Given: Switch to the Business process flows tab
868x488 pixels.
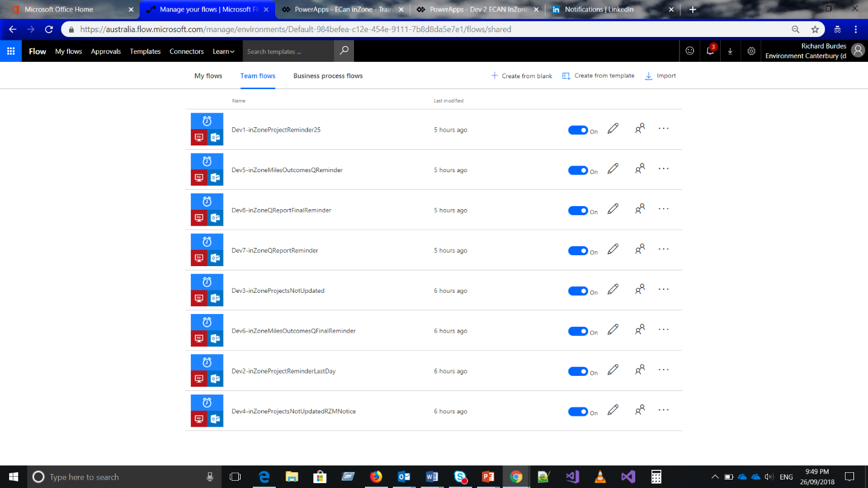Looking at the screenshot, I should [327, 75].
